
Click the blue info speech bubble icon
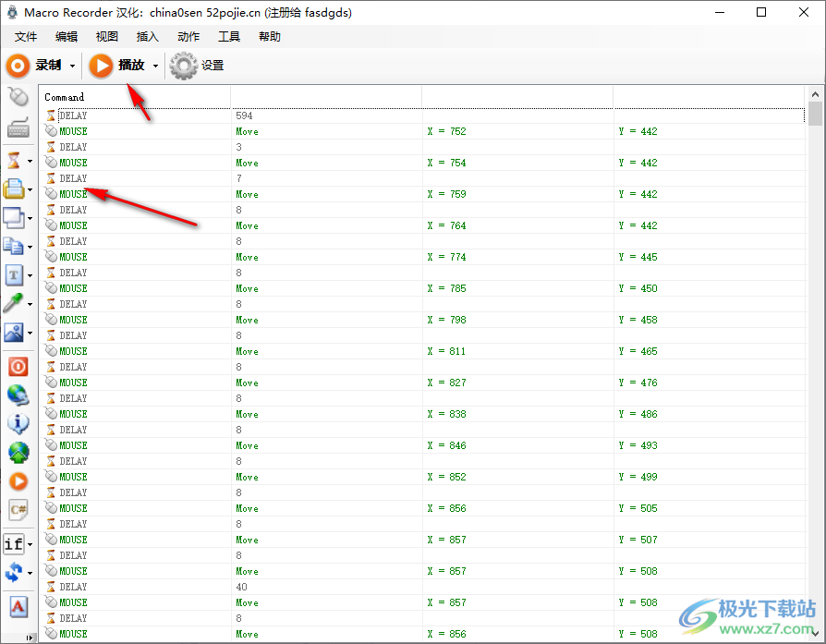pyautogui.click(x=18, y=423)
